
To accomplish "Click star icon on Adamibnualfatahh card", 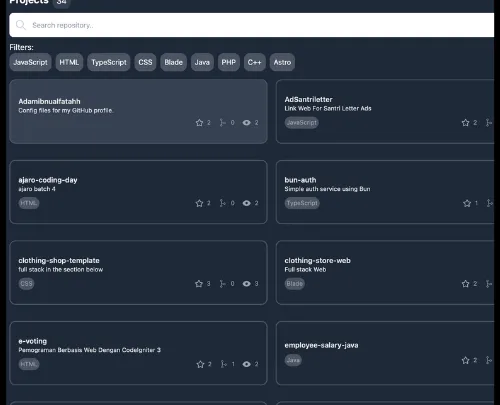I will (199, 123).
